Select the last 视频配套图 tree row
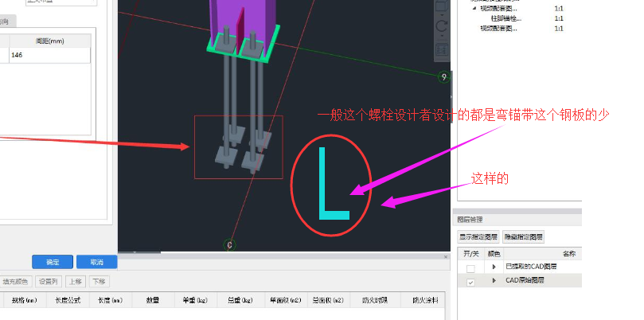 click(x=498, y=29)
